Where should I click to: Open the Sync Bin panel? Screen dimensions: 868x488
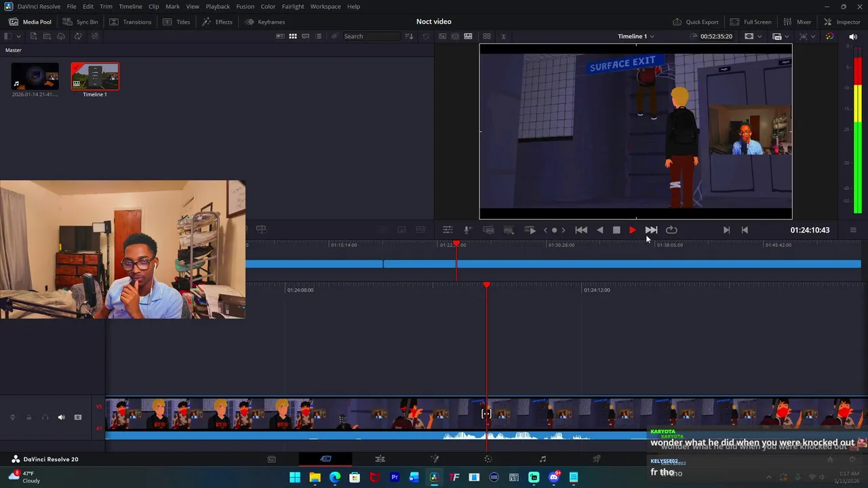[x=80, y=22]
